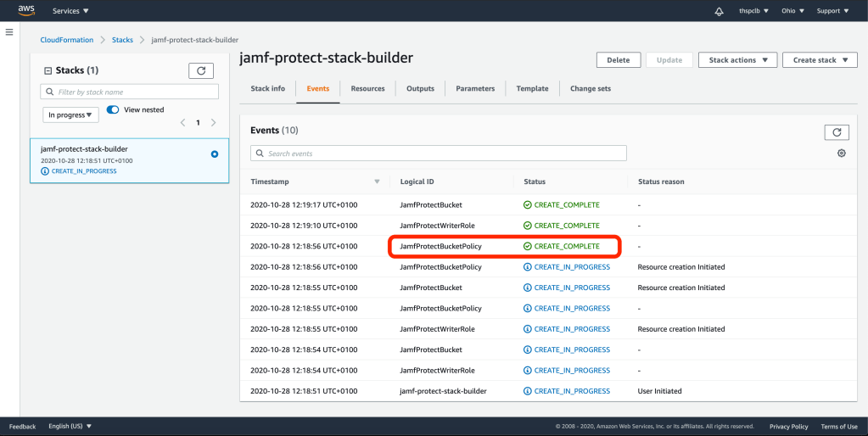Toggle the View nested switch
This screenshot has height=436, width=868.
pyautogui.click(x=113, y=109)
